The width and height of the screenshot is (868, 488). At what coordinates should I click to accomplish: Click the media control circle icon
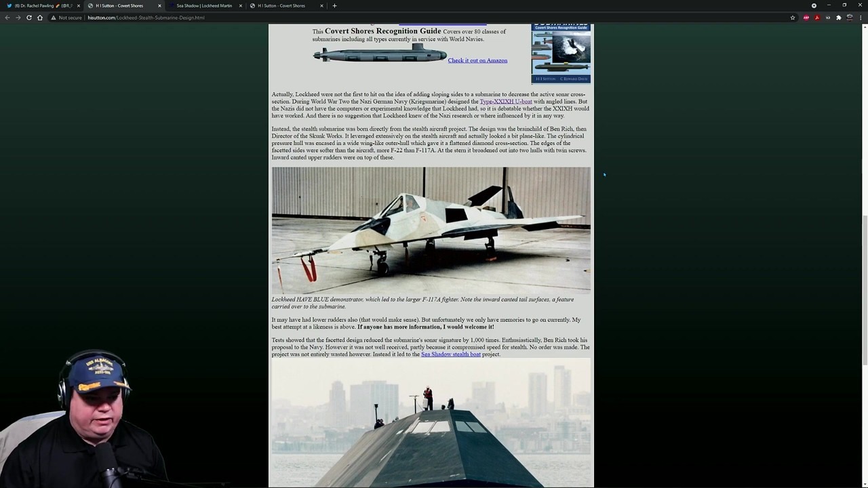point(814,5)
